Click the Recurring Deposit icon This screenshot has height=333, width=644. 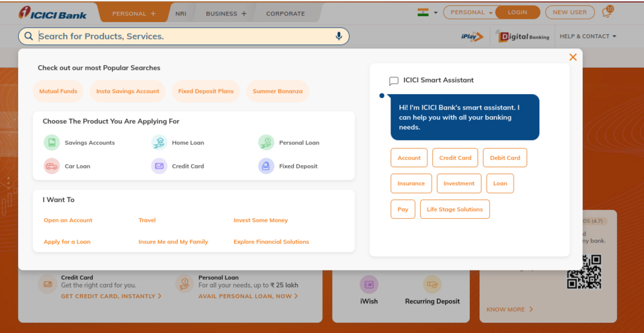click(x=432, y=284)
